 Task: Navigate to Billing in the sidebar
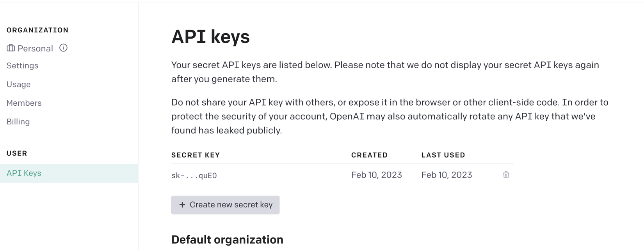point(18,122)
